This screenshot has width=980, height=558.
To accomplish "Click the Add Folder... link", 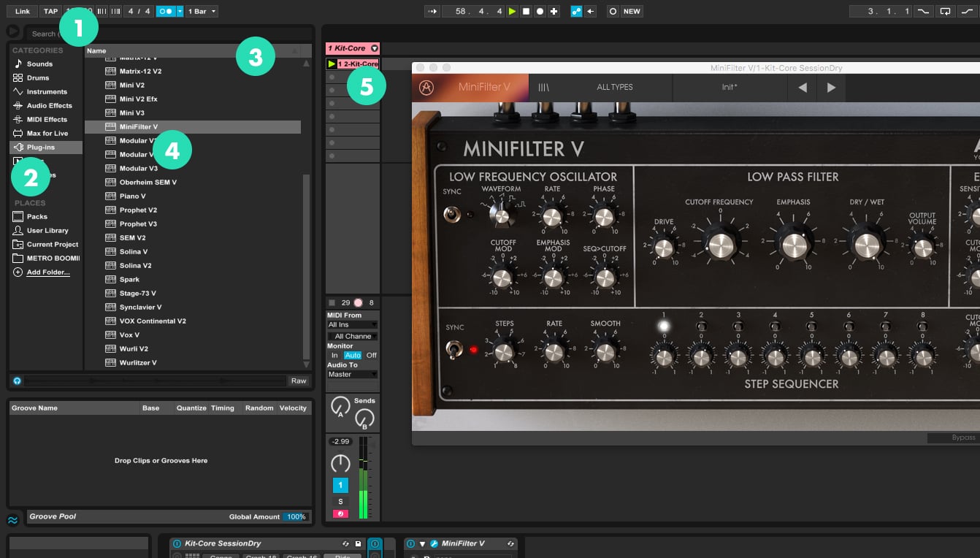I will 48,272.
